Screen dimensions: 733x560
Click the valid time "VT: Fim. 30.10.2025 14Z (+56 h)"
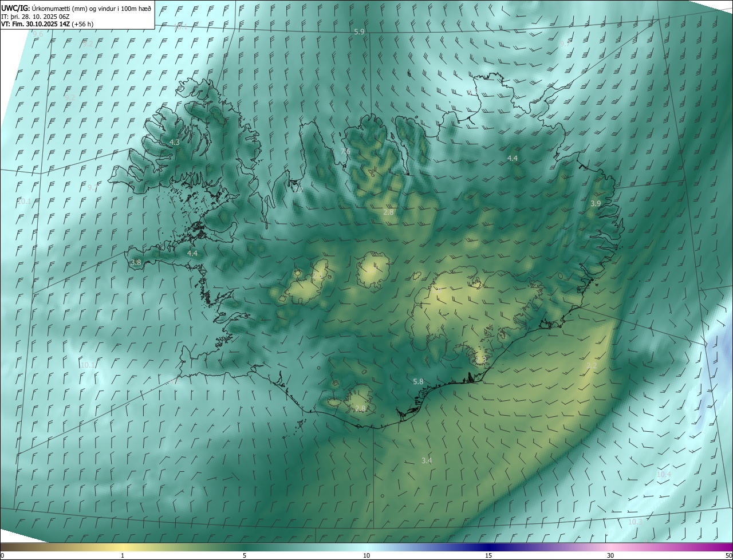[48, 24]
